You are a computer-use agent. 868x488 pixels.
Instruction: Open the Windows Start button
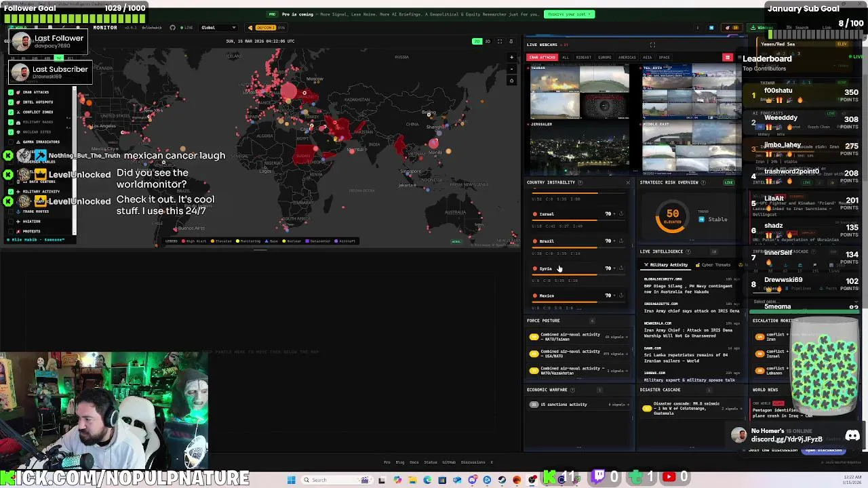coord(291,480)
